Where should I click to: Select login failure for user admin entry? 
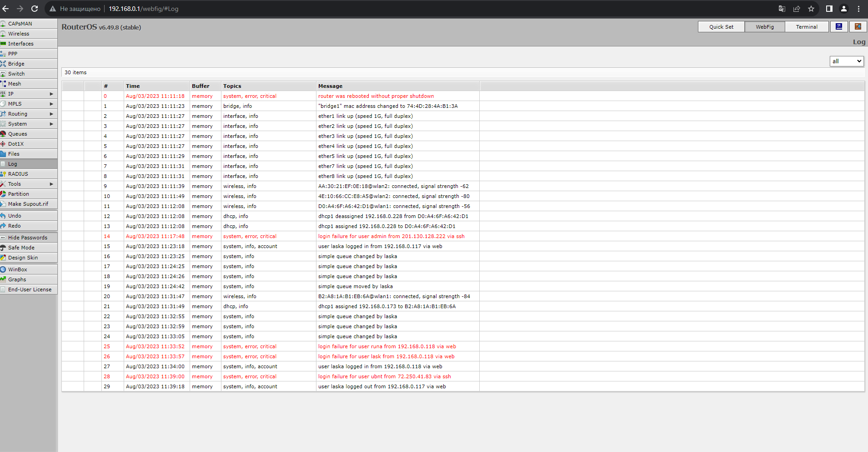click(x=391, y=236)
